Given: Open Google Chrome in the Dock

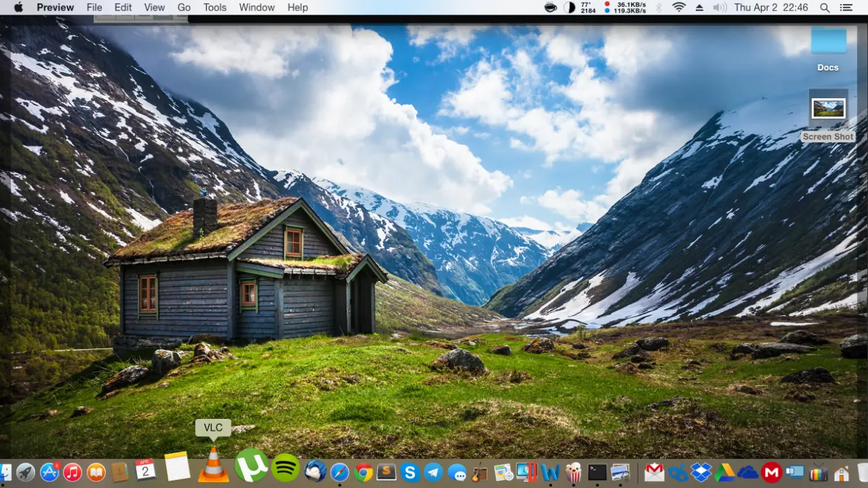Looking at the screenshot, I should click(x=363, y=472).
